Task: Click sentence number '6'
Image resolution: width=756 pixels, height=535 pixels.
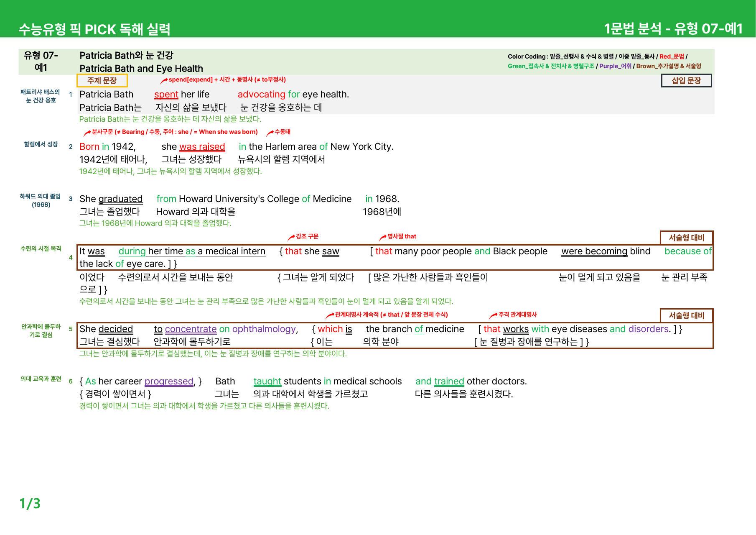Action: coord(71,381)
